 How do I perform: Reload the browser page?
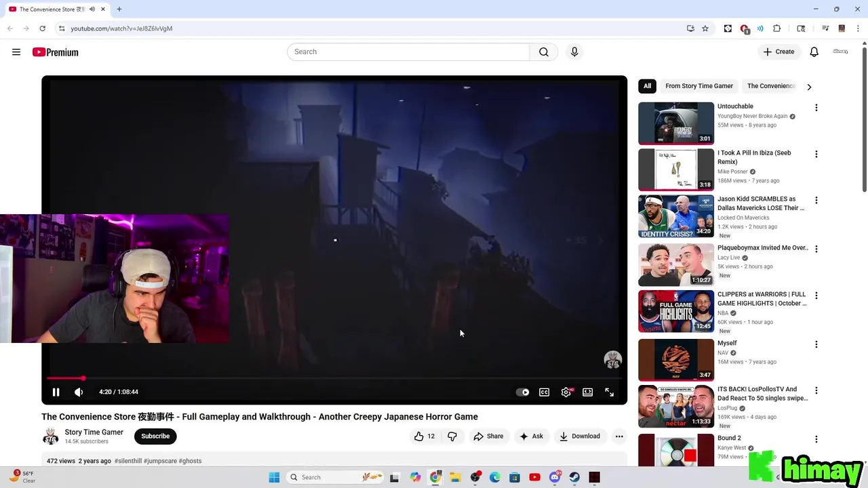click(x=42, y=28)
